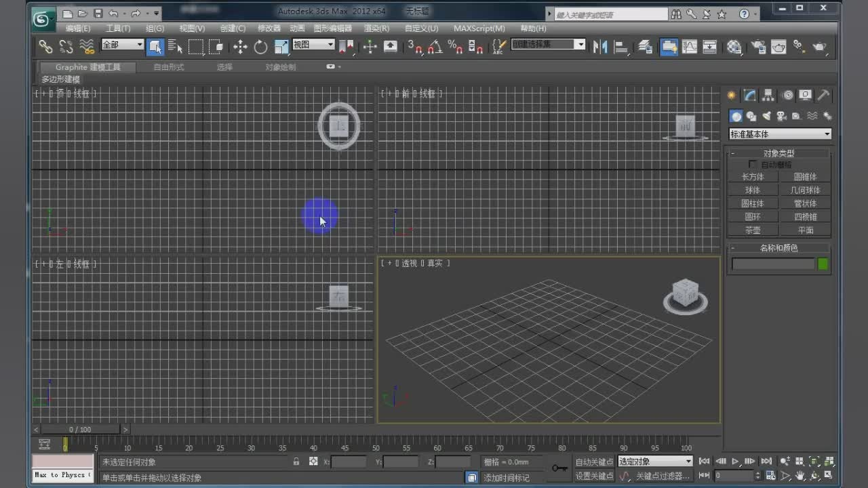The width and height of the screenshot is (868, 488).
Task: Click the green object color swatch
Action: point(823,264)
